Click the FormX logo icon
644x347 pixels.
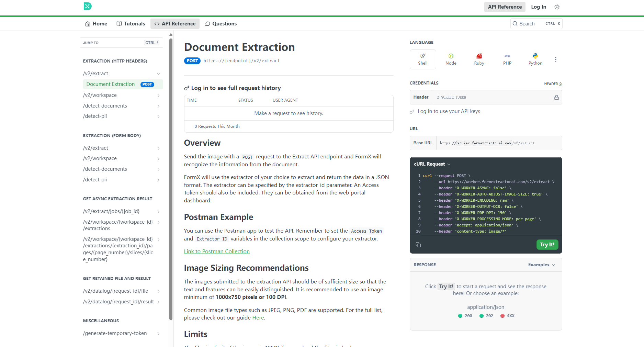[x=88, y=6]
